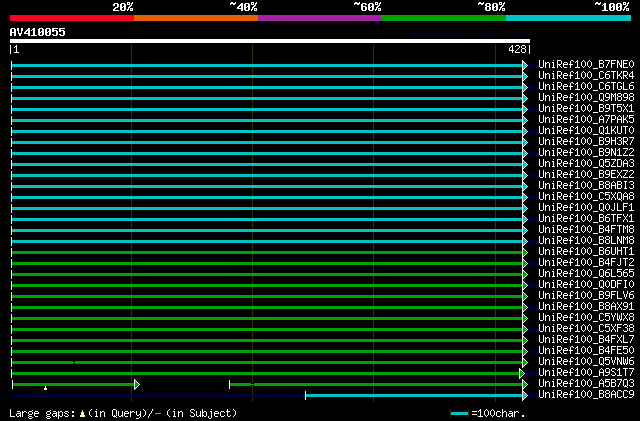Click arrowhead ending the UniRef100_B7FNE0 alignment bar
Viewport: 640px width, 421px height.
click(x=524, y=65)
